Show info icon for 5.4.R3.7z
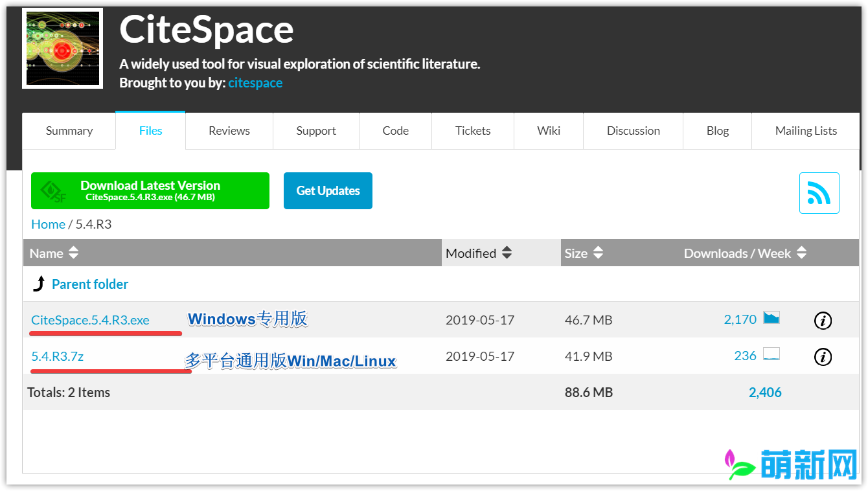The image size is (868, 491). tap(823, 356)
